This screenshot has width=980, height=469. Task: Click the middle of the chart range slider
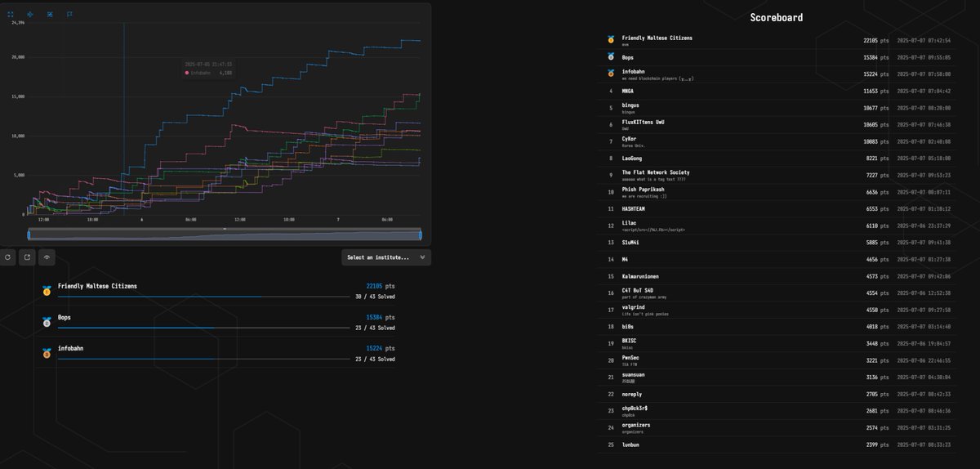pyautogui.click(x=225, y=235)
